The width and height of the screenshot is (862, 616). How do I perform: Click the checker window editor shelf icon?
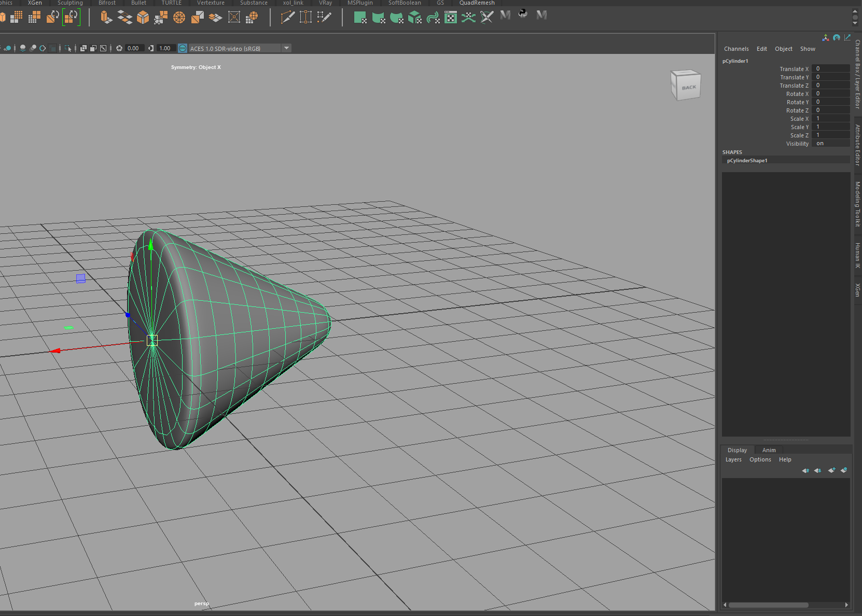coord(451,17)
